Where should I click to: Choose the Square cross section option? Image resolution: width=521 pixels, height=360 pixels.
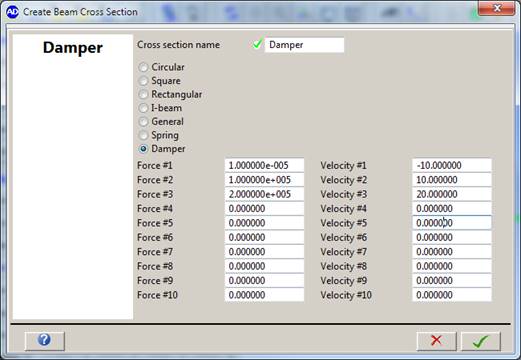143,81
